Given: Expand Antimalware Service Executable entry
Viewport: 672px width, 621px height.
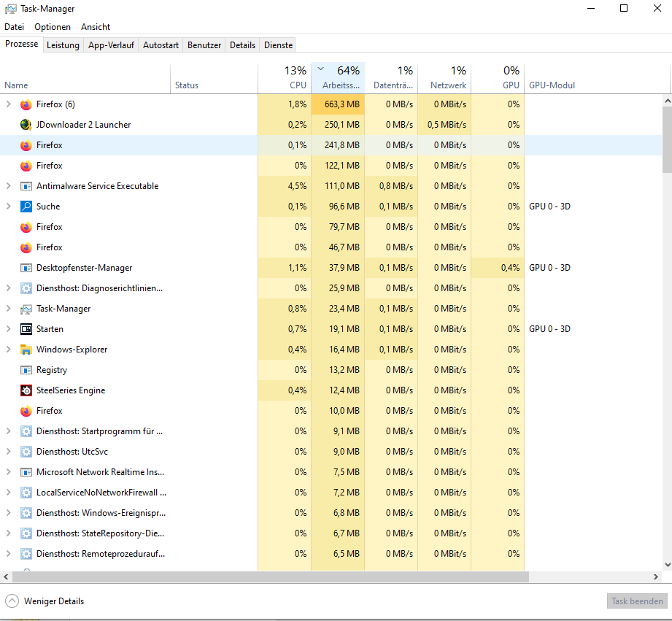Looking at the screenshot, I should tap(8, 186).
